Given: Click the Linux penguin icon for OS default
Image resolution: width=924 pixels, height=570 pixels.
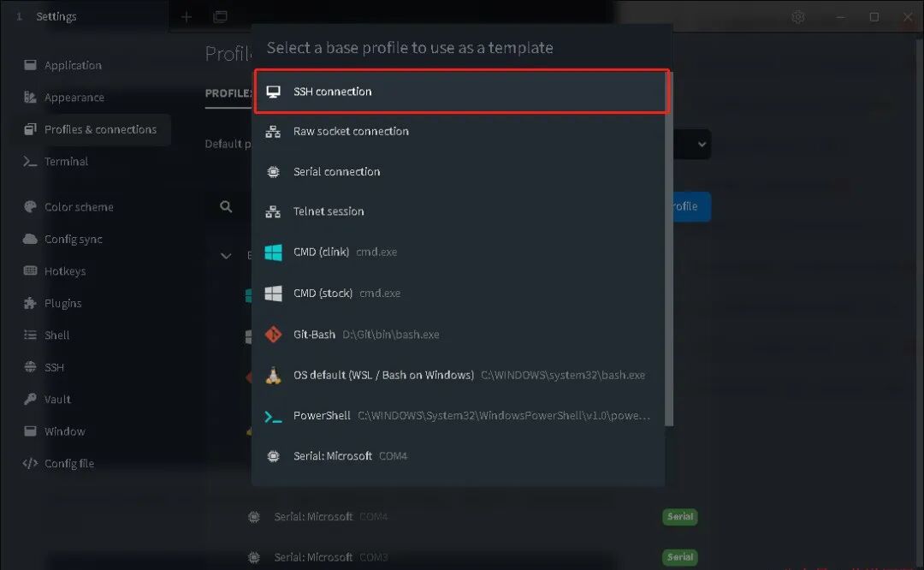Looking at the screenshot, I should [x=273, y=375].
